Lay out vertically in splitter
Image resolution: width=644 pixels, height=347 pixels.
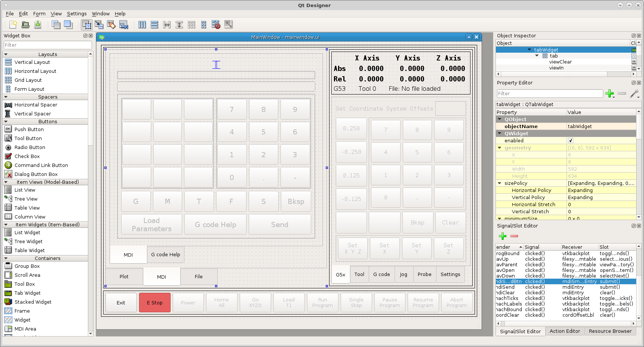pyautogui.click(x=179, y=25)
